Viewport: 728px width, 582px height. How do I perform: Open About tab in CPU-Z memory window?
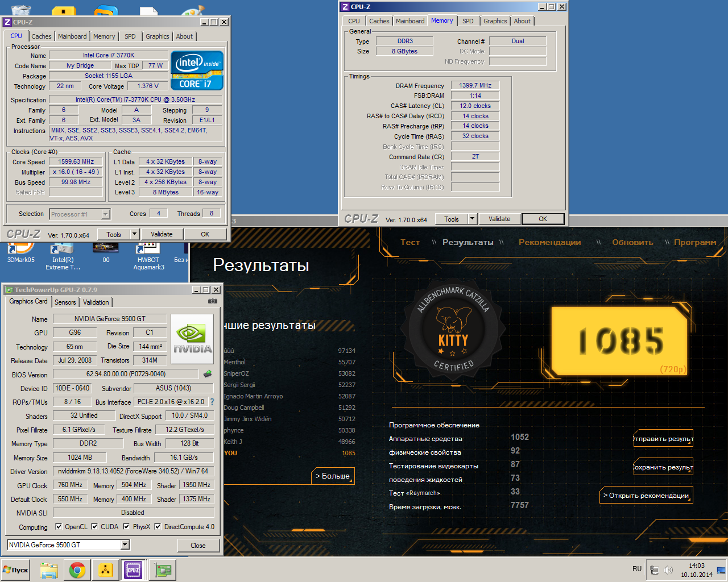522,21
